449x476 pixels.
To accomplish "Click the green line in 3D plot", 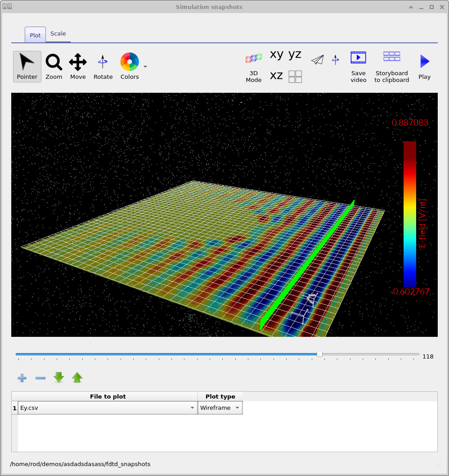I will tap(307, 264).
